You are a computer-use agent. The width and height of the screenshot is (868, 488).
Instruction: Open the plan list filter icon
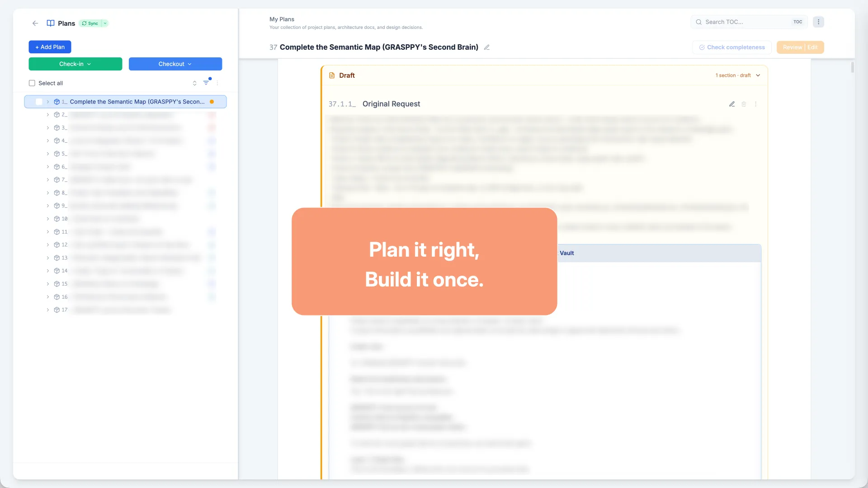coord(206,83)
